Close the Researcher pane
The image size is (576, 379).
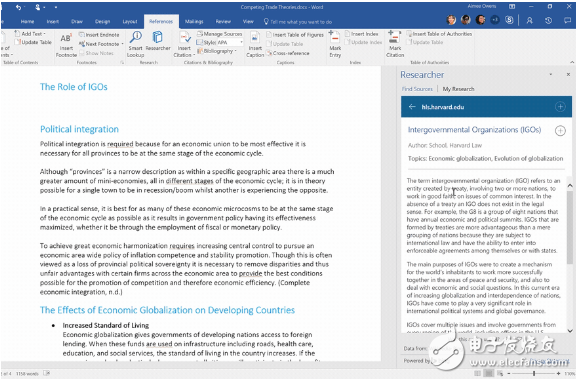[568, 75]
